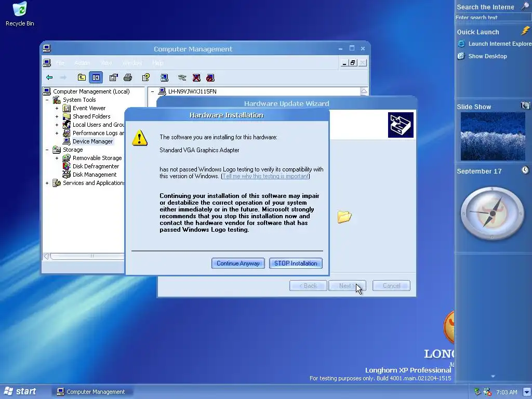Select Disk Defragmenter in the tree
This screenshot has height=399, width=532.
click(x=96, y=166)
